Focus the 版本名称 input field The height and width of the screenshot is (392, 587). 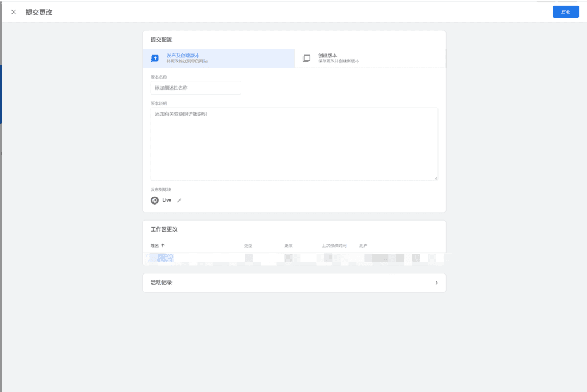pyautogui.click(x=196, y=88)
